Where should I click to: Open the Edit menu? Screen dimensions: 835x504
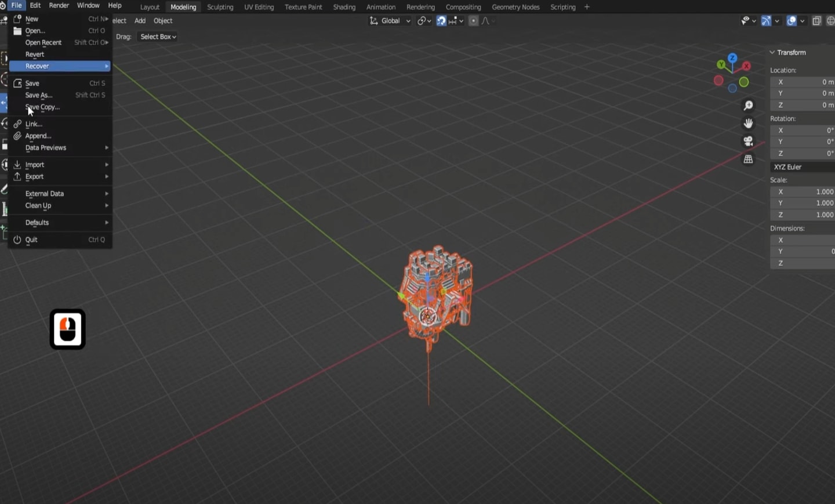coord(35,5)
